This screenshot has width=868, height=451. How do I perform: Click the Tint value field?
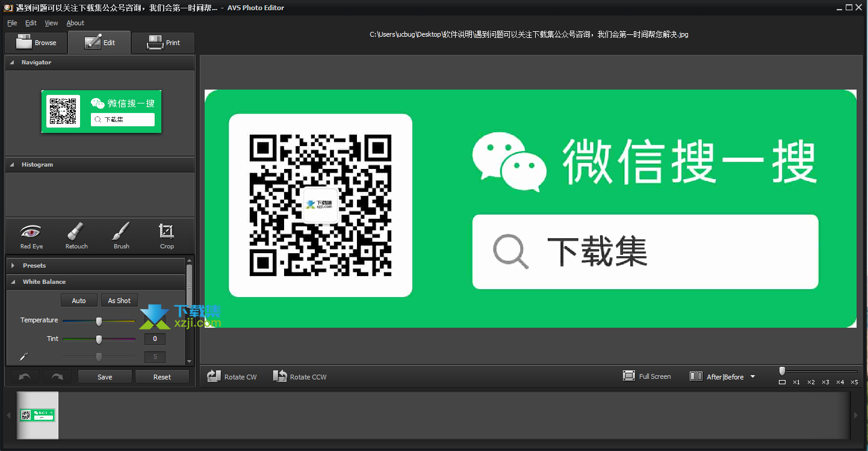pos(155,339)
